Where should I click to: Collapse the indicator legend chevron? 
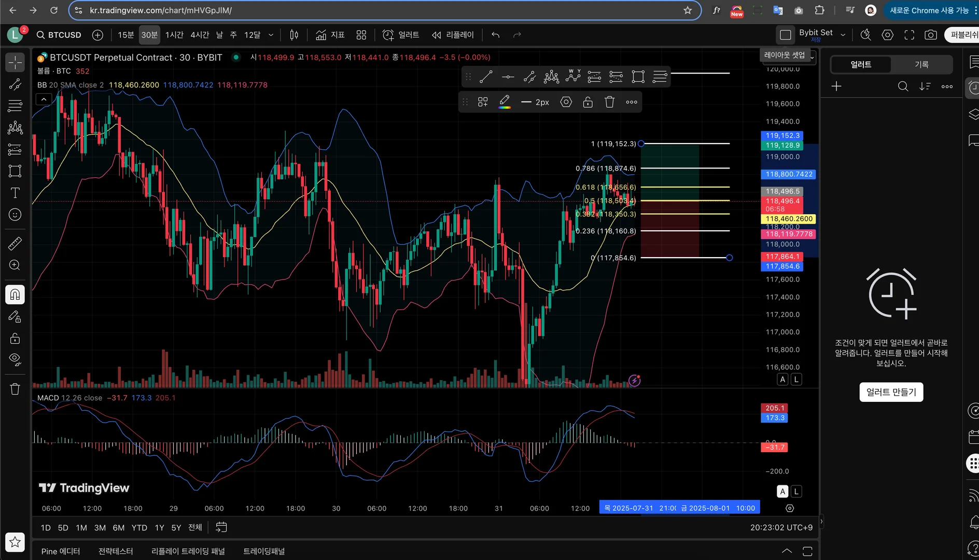44,99
